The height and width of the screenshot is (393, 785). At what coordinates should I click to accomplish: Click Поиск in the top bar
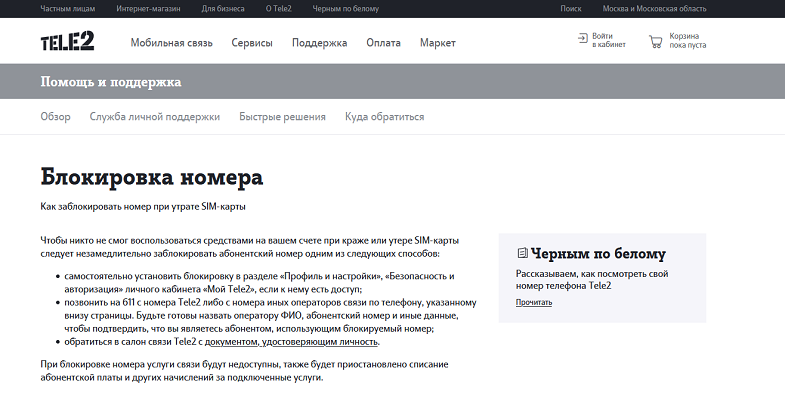[571, 9]
